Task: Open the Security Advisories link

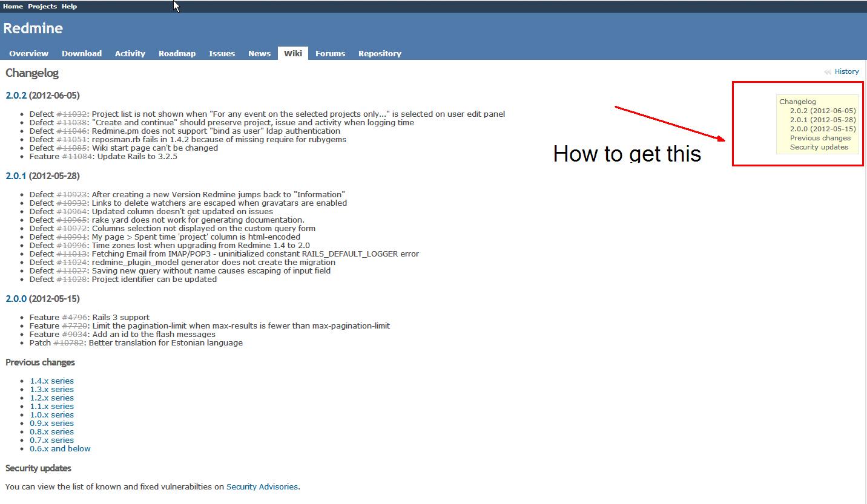Action: point(262,486)
